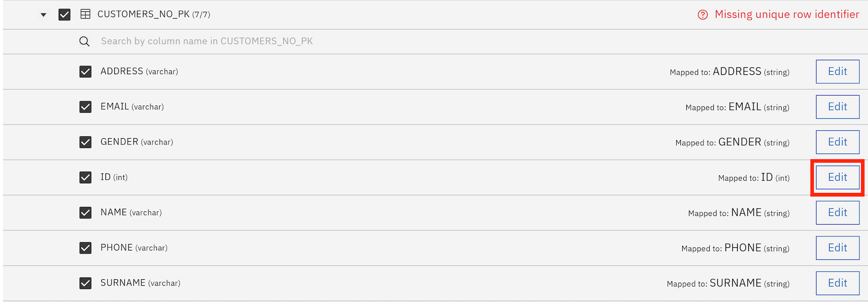Uncheck the ADDRESS column checkbox
The image size is (868, 302).
[85, 72]
